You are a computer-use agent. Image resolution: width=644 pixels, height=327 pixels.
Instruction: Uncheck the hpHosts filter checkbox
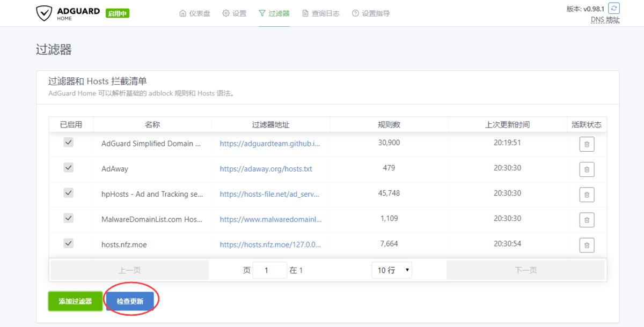click(68, 193)
